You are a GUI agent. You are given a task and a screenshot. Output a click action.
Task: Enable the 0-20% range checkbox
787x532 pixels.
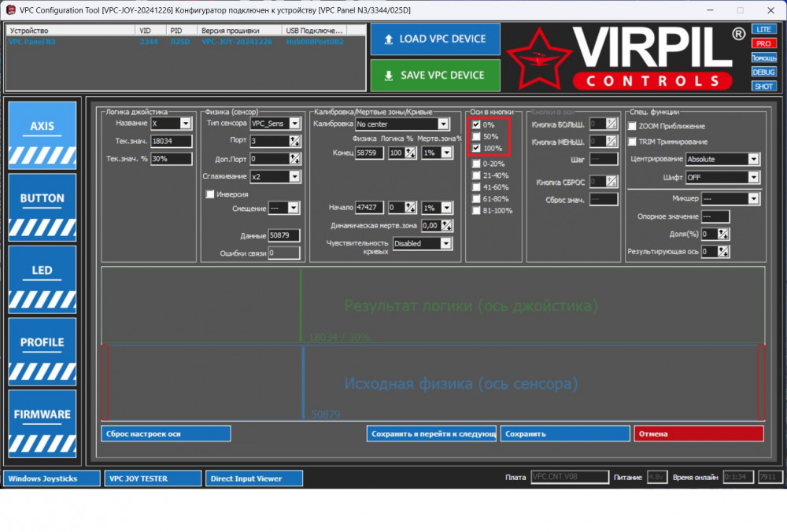pyautogui.click(x=476, y=164)
